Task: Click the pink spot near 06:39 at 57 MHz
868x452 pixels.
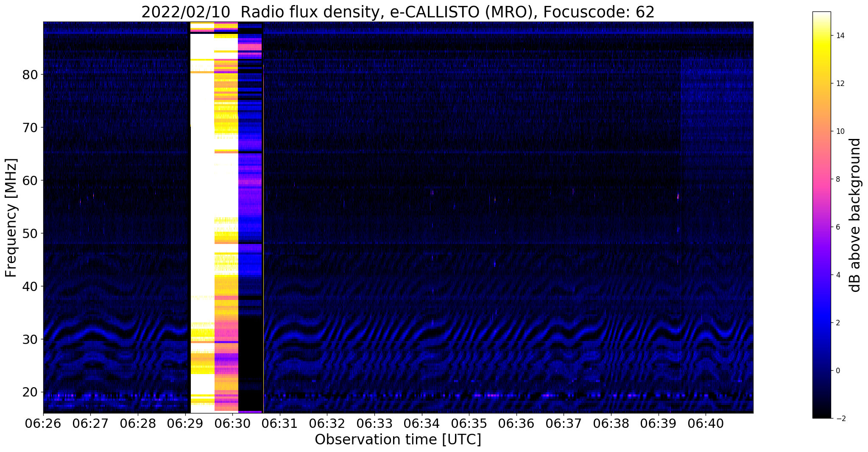Action: click(x=678, y=196)
